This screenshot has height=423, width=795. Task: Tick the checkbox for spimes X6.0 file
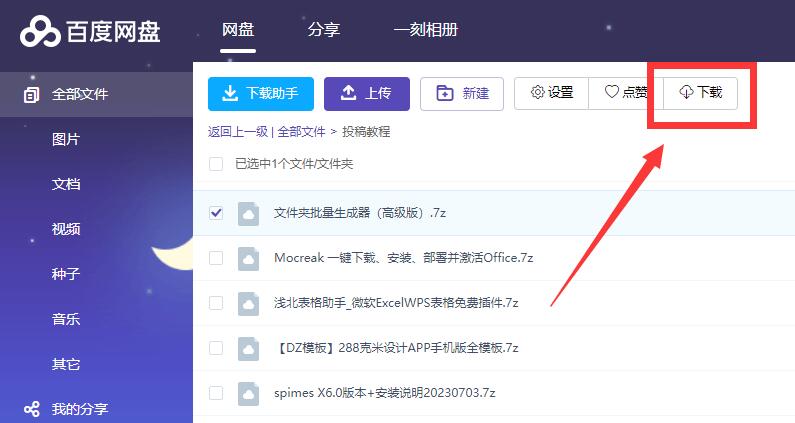point(216,393)
